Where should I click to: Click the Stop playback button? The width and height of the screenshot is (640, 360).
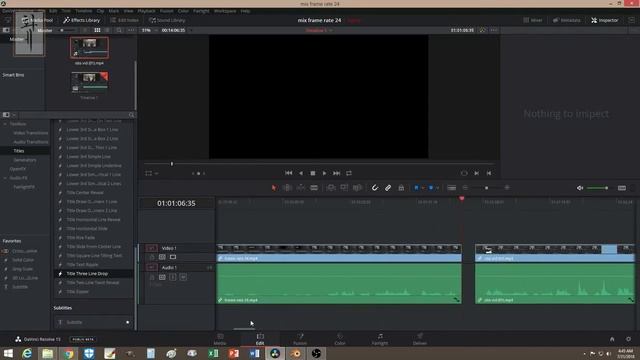(313, 173)
